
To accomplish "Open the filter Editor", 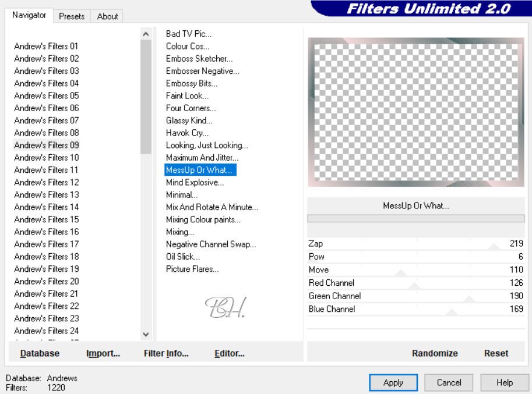I will (x=230, y=353).
